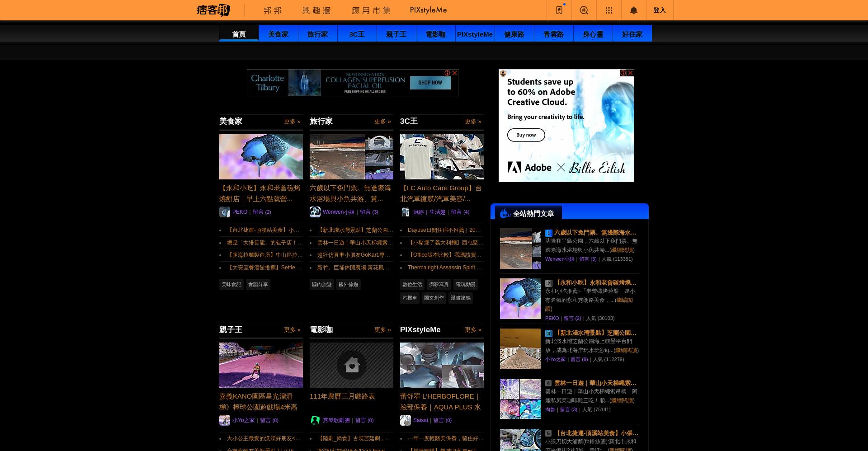868x451 pixels.
Task: Open the 美食家 featured article thumbnail
Action: (x=261, y=156)
